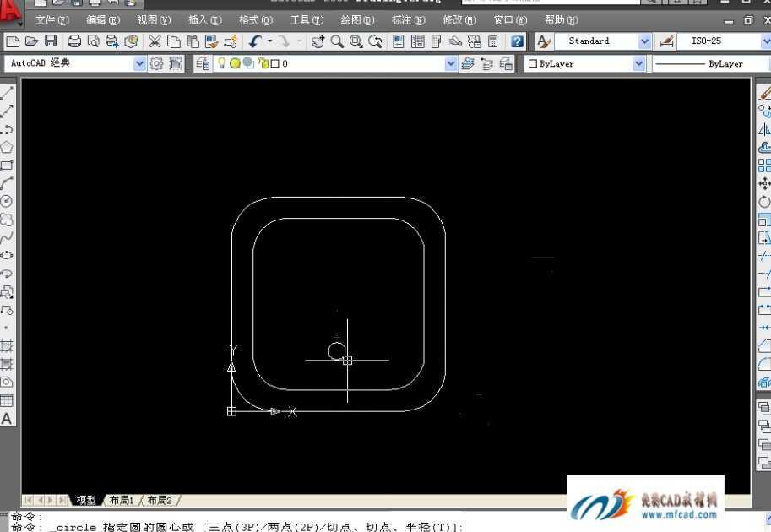Click the Copy to clipboard icon
This screenshot has width=771, height=532.
pos(173,41)
